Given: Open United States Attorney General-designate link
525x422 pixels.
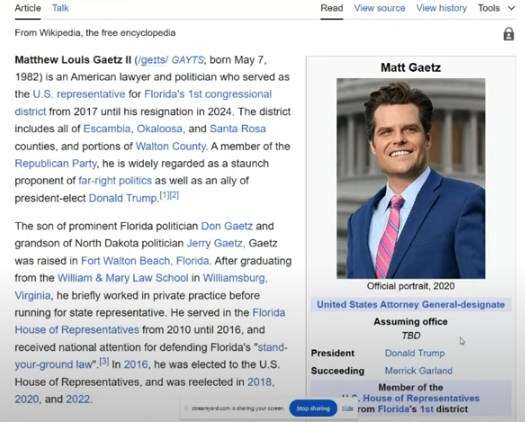Looking at the screenshot, I should (x=411, y=304).
